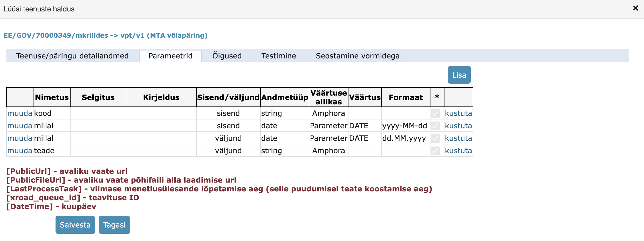Remove the millal output parameter
This screenshot has height=241, width=644.
(x=458, y=138)
